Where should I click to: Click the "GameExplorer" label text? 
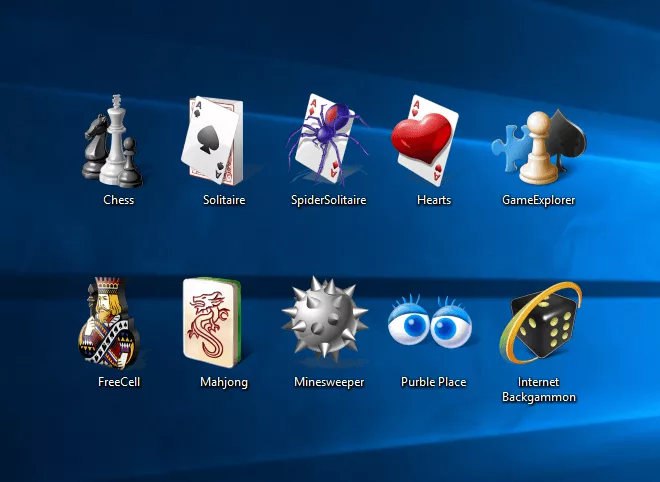point(538,200)
